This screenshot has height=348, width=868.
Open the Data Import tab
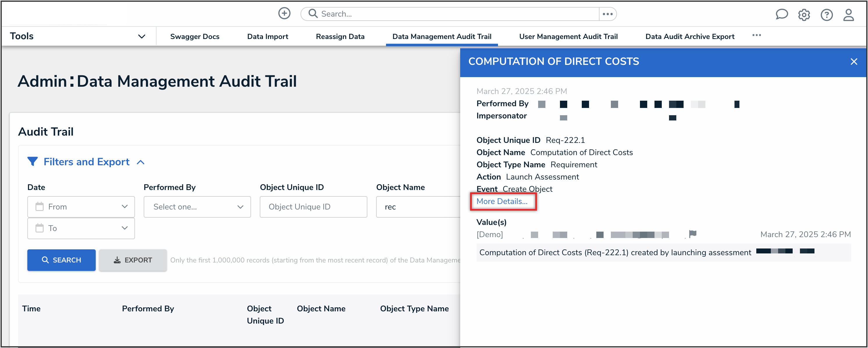click(268, 36)
